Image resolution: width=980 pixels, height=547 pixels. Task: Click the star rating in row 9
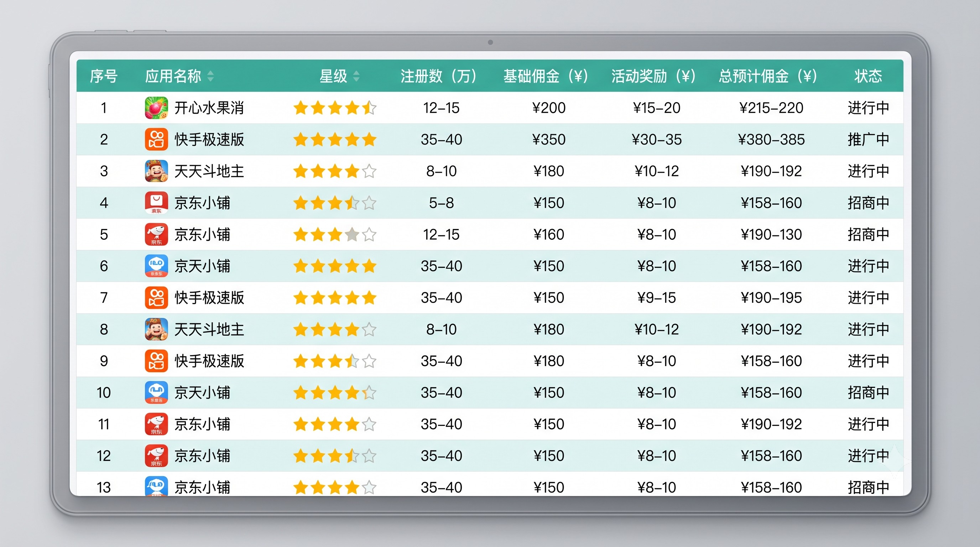(335, 361)
